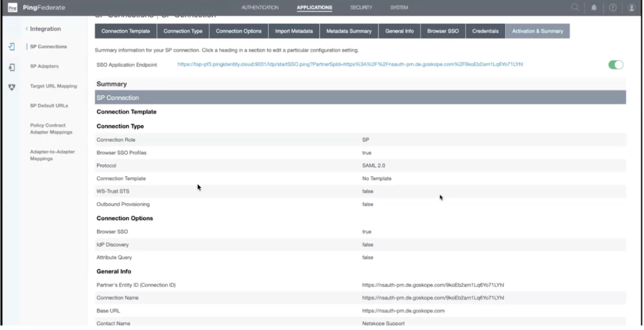This screenshot has height=330, width=644.
Task: Open the search magnifier icon
Action: [x=575, y=7]
